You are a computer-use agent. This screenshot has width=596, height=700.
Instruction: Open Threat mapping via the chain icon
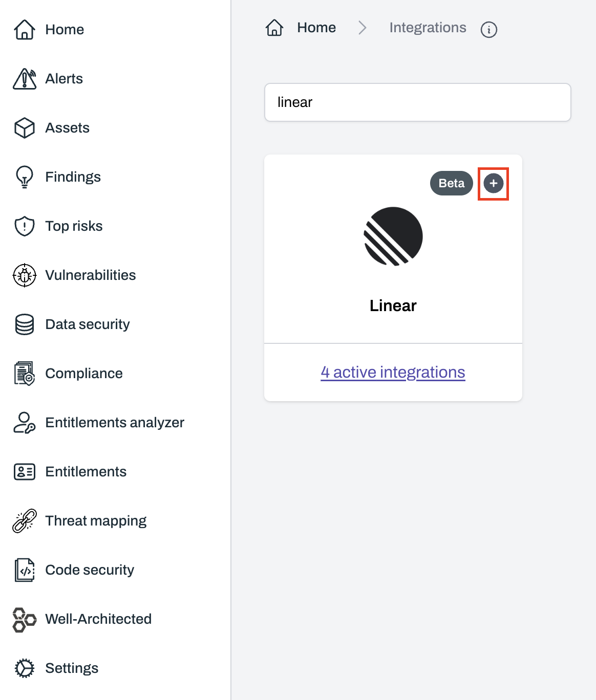click(x=23, y=520)
